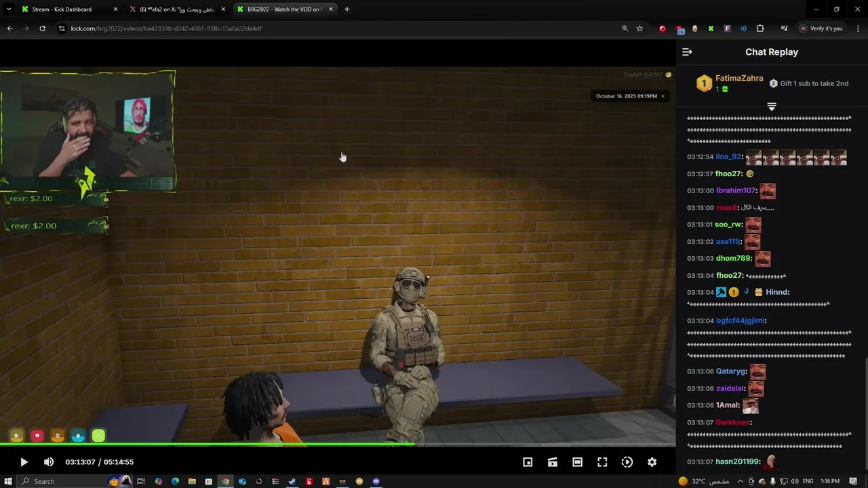This screenshot has width=868, height=488.
Task: Play the paused VOD video
Action: 24,462
